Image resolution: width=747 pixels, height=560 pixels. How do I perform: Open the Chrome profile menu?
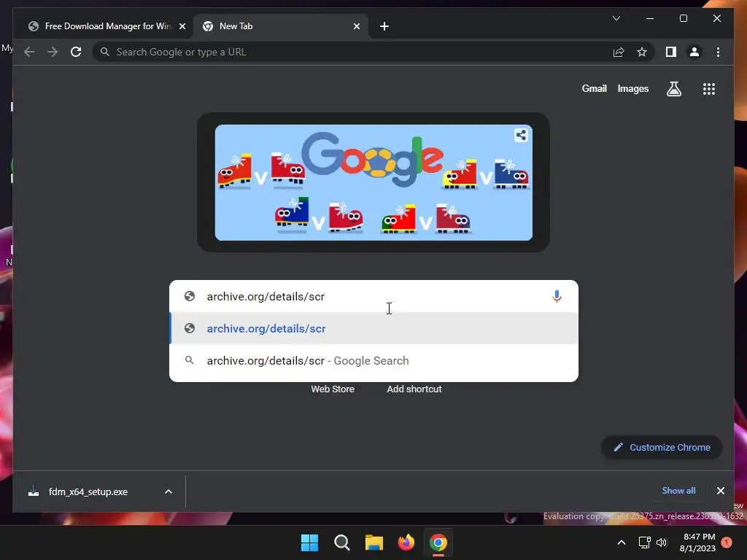(694, 52)
